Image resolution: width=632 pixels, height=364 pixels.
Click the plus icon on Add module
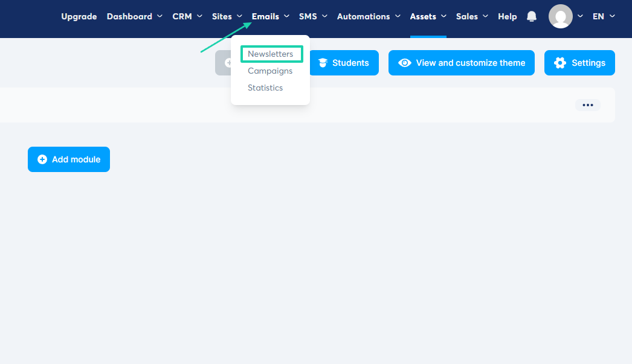[x=42, y=159]
